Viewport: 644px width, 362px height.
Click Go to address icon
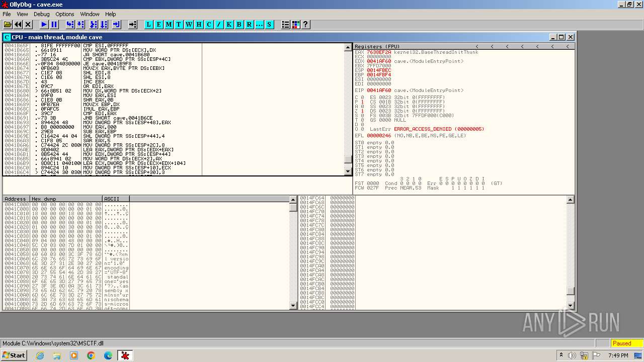click(x=133, y=24)
